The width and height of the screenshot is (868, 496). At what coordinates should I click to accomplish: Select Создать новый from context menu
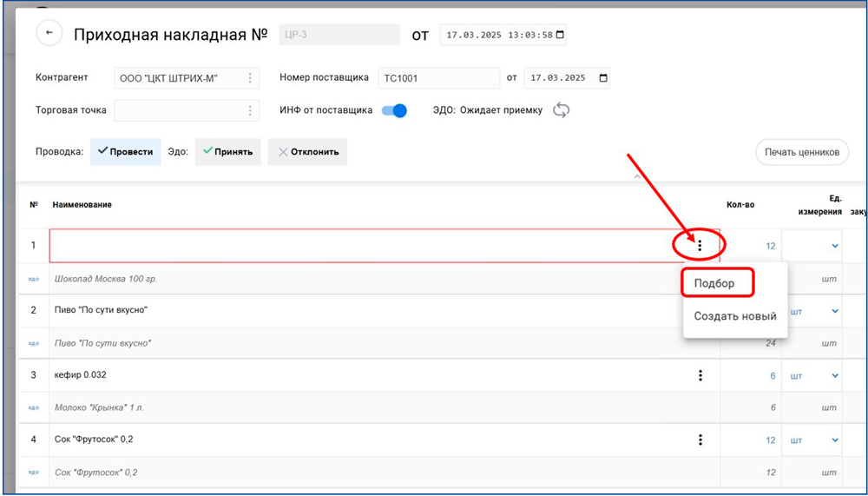[x=734, y=316]
